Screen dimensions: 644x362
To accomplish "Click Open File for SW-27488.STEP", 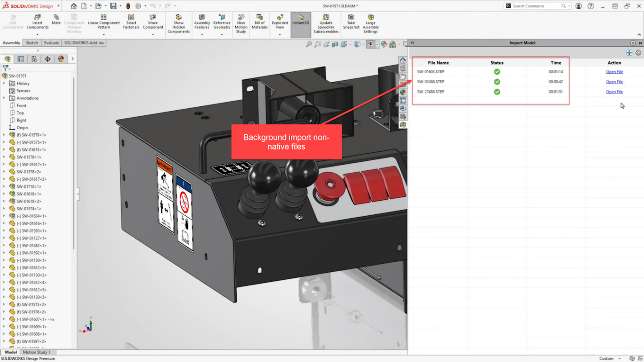I will [x=614, y=92].
